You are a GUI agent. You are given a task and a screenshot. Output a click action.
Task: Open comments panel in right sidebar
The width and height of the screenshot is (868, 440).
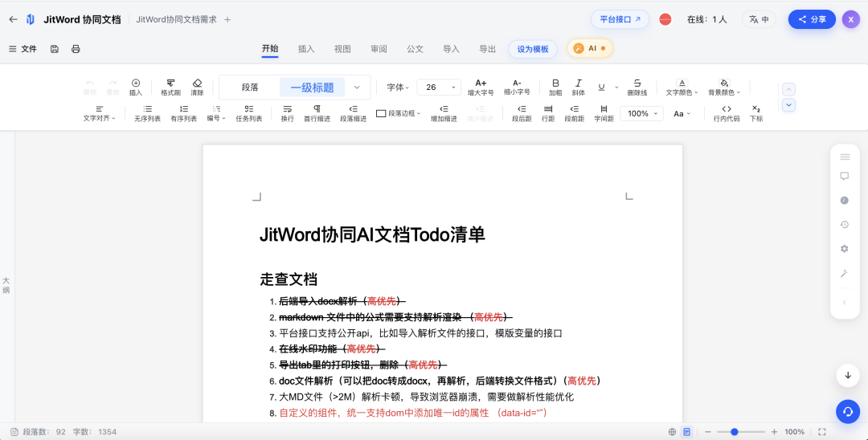tap(844, 177)
